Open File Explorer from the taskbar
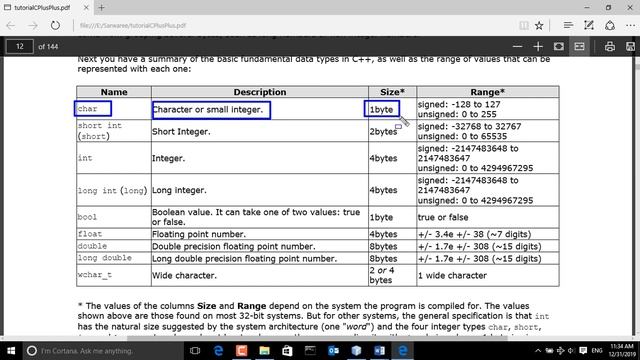Image resolution: width=640 pixels, height=360 pixels. [x=264, y=351]
